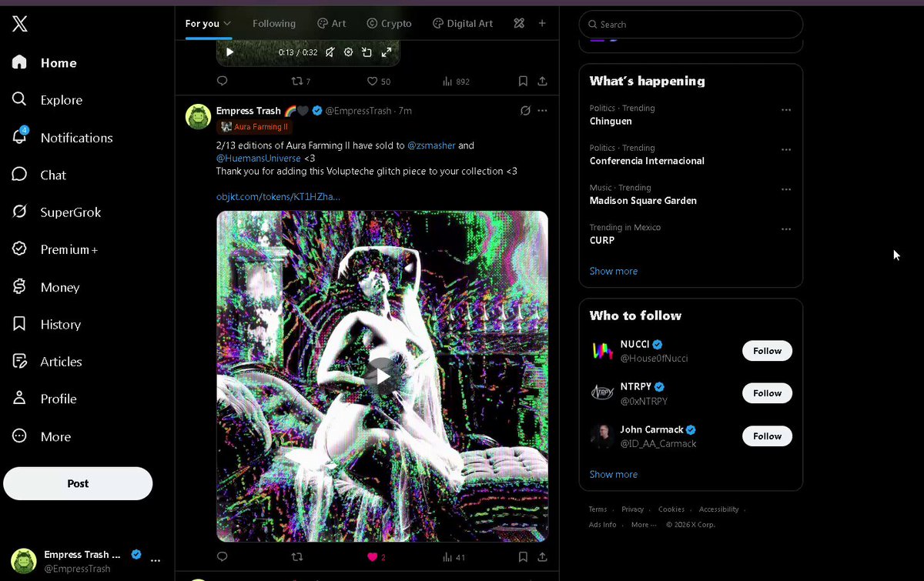This screenshot has height=581, width=924.
Task: Bookmark the post with 892 views
Action: point(523,81)
